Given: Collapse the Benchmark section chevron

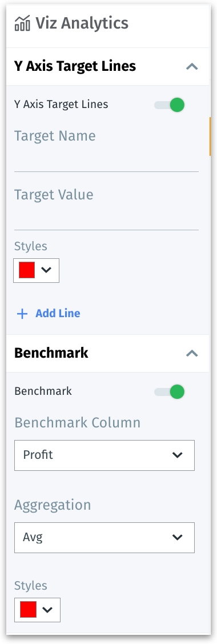Looking at the screenshot, I should tap(192, 353).
